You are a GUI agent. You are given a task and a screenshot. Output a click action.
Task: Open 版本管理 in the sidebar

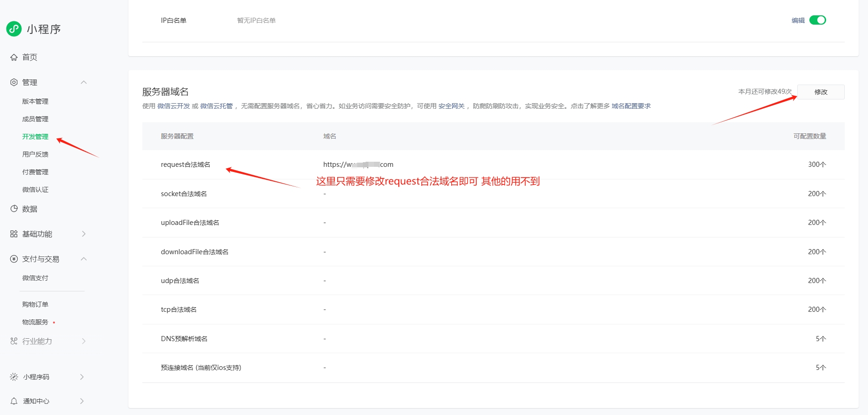(35, 101)
